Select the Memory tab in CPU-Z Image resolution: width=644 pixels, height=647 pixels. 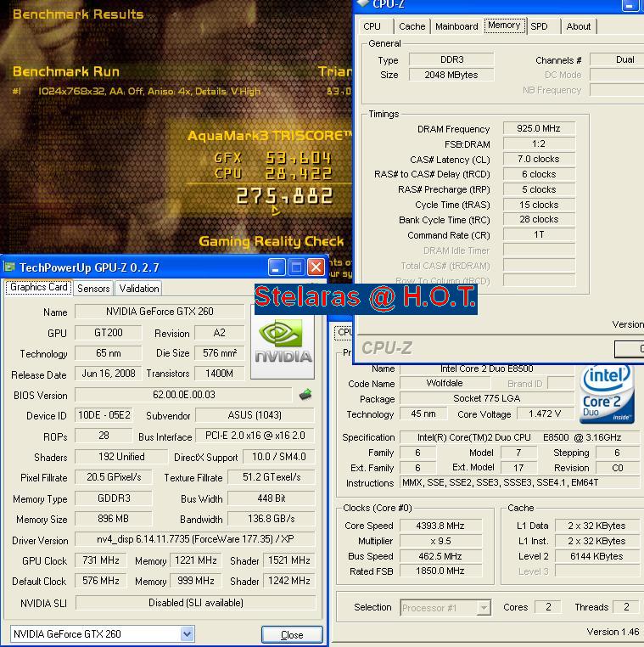pos(504,25)
